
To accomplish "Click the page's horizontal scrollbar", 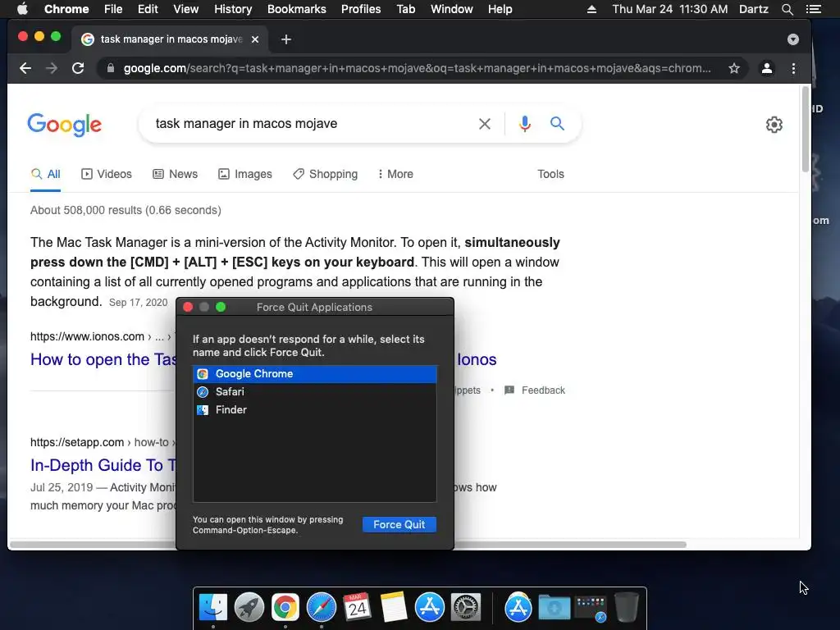I will (x=348, y=545).
